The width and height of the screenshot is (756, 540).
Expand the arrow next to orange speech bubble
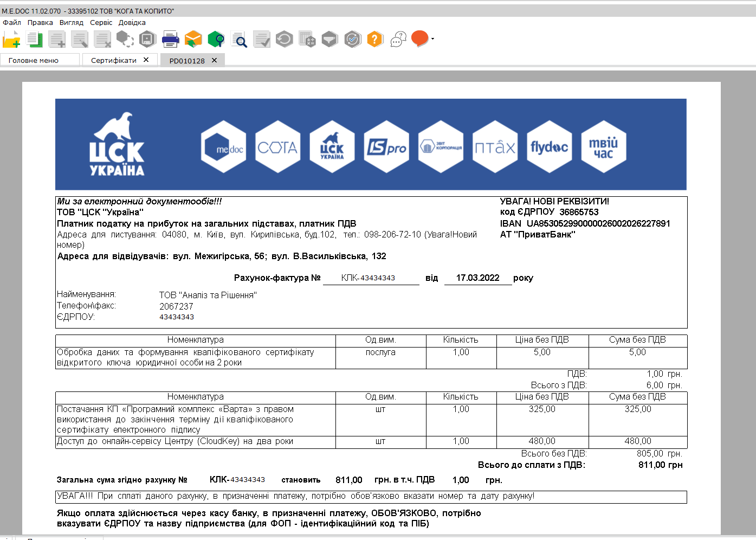coord(432,39)
